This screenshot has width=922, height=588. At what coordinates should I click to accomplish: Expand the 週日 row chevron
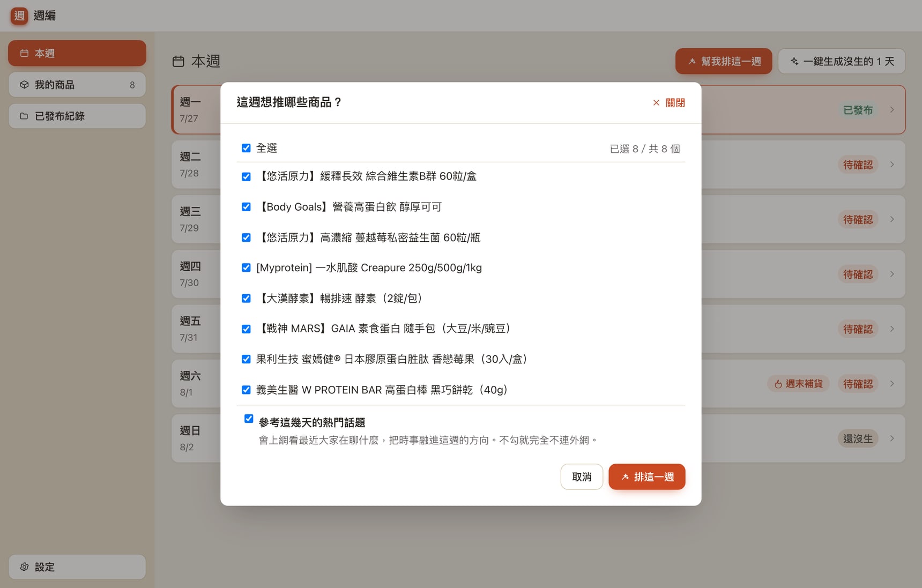[892, 438]
